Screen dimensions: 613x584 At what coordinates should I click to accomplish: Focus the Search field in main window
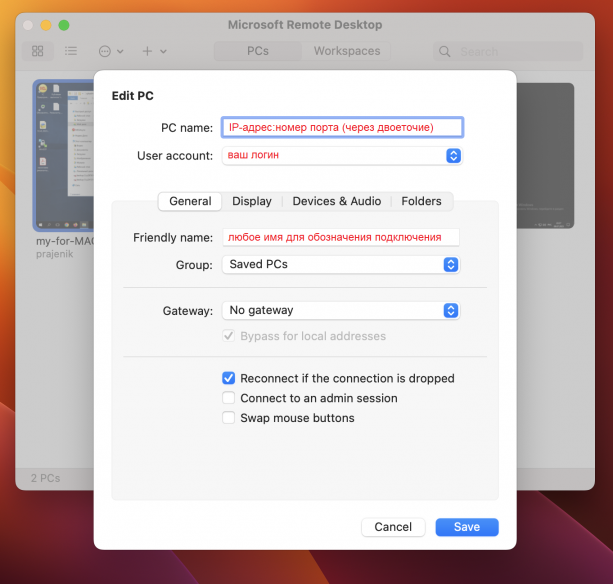coord(508,51)
